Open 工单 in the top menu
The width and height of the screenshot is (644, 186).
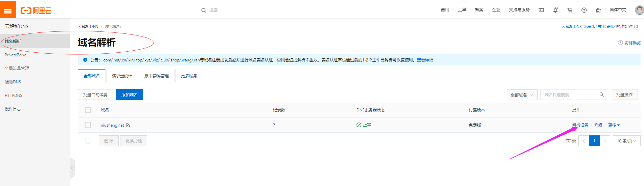[x=462, y=10]
